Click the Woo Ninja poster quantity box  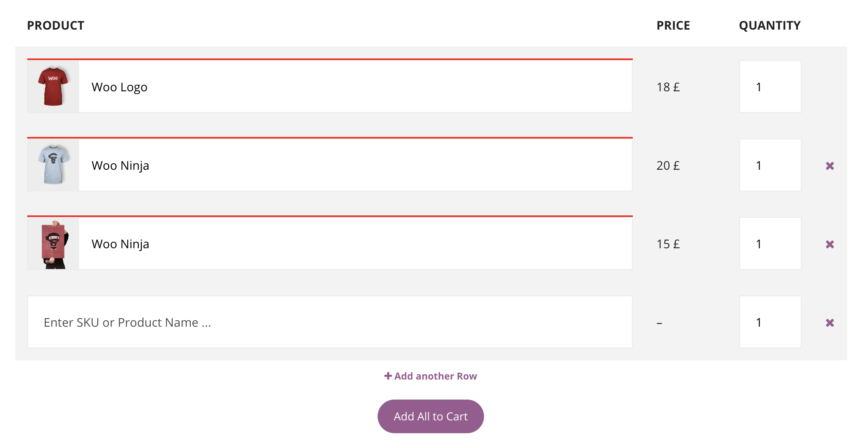[770, 243]
